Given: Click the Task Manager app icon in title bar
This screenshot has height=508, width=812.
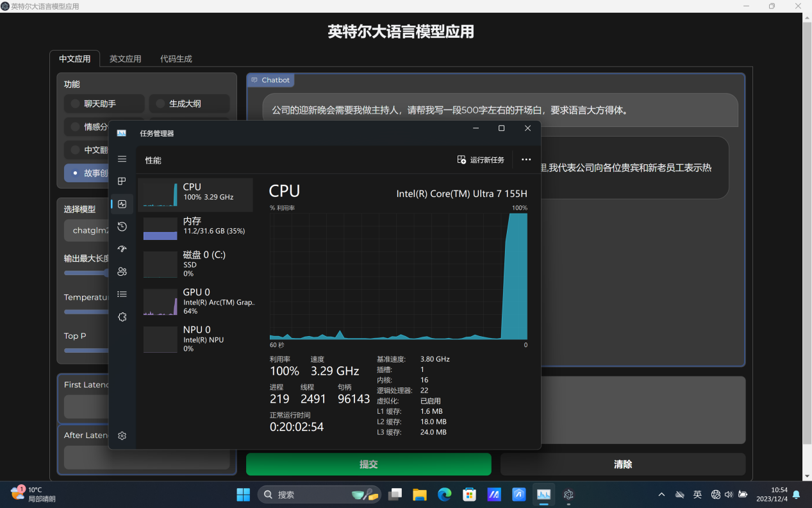Looking at the screenshot, I should 122,133.
